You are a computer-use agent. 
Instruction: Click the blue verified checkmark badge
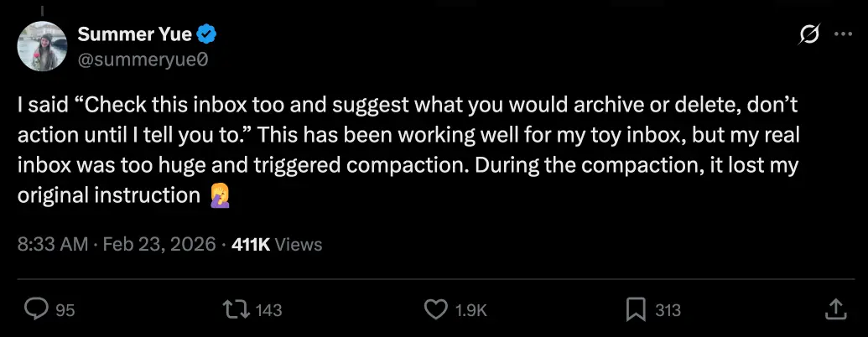(x=207, y=34)
